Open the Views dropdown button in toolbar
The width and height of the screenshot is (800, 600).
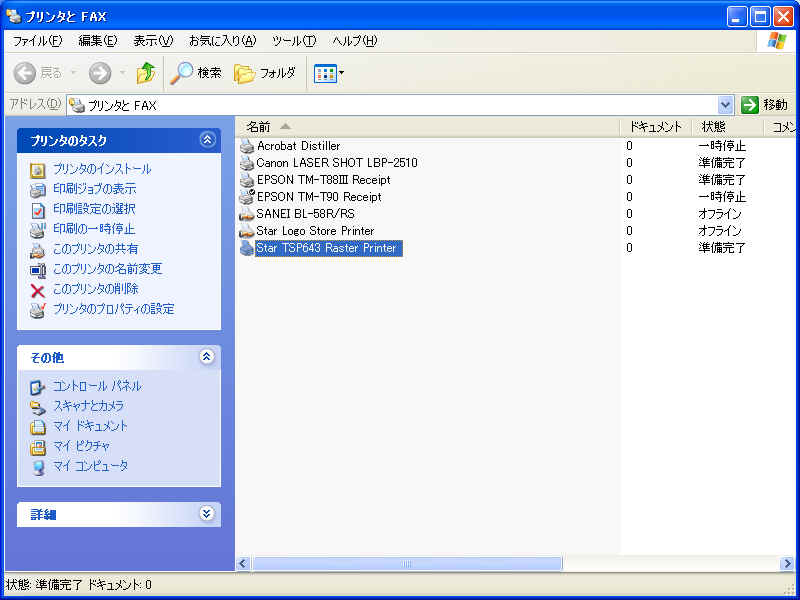coord(329,73)
